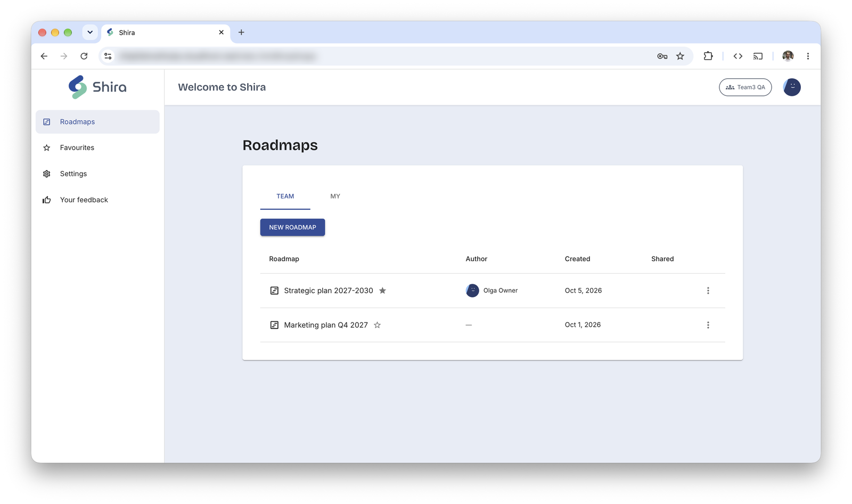
Task: Create a new roadmap with NEW ROADMAP
Action: [x=293, y=227]
